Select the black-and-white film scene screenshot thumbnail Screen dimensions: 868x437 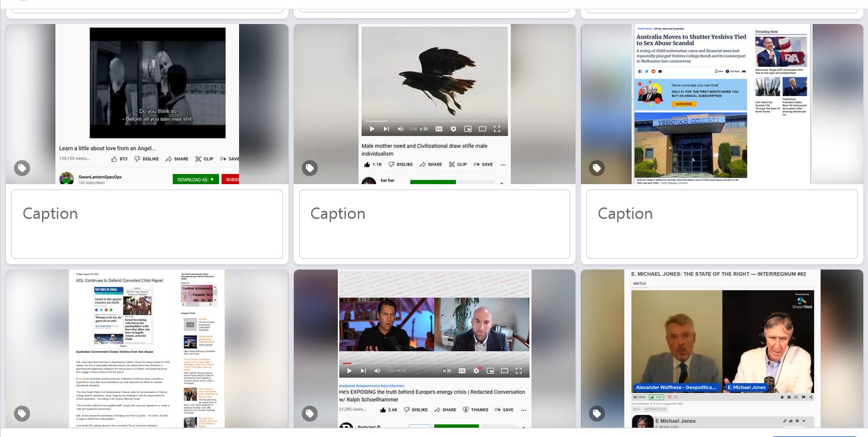tap(147, 104)
